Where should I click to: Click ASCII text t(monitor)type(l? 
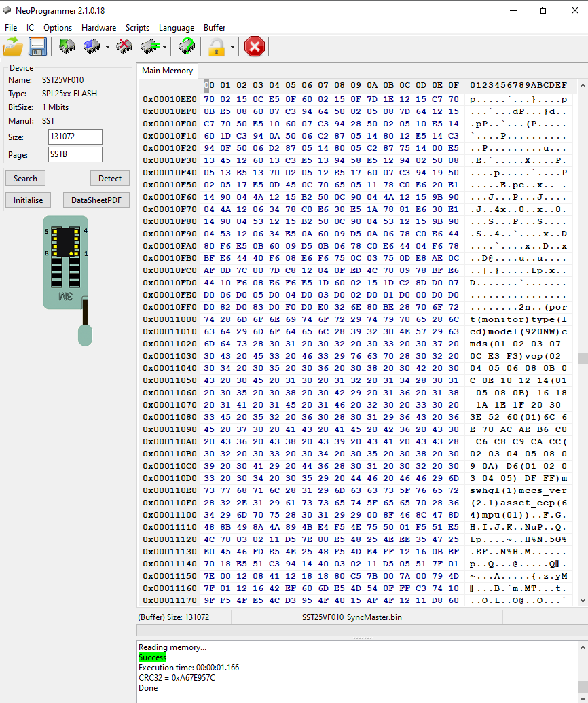tap(519, 319)
